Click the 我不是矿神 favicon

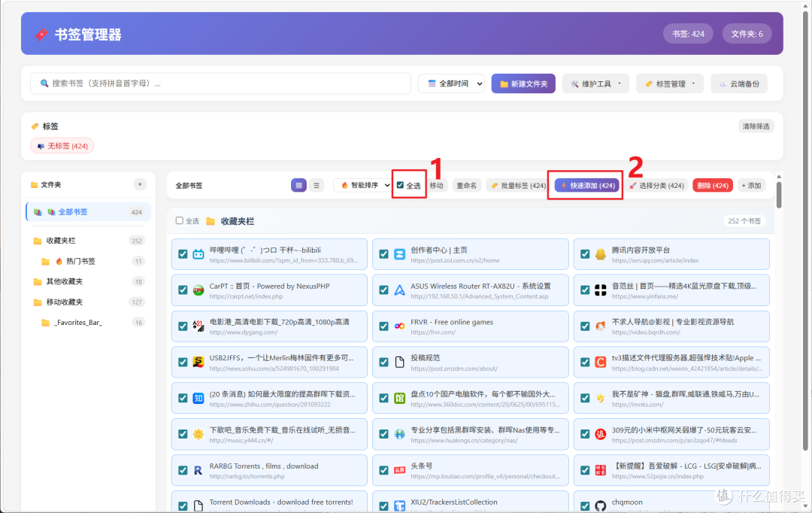pos(600,398)
